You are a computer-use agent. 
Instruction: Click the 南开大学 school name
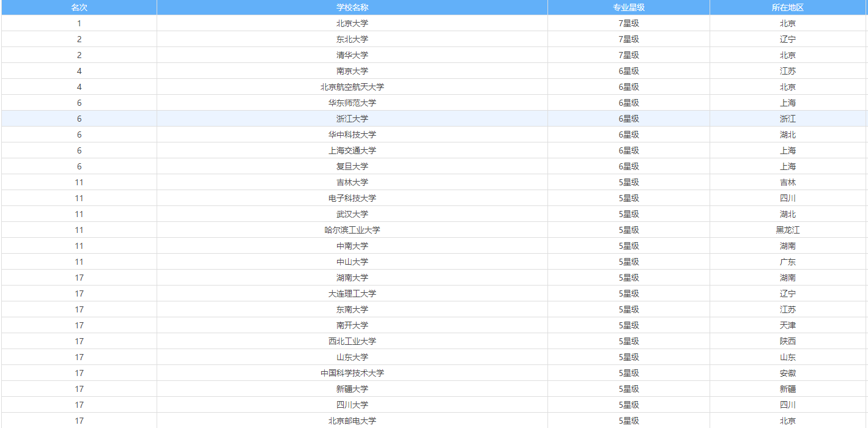point(352,325)
